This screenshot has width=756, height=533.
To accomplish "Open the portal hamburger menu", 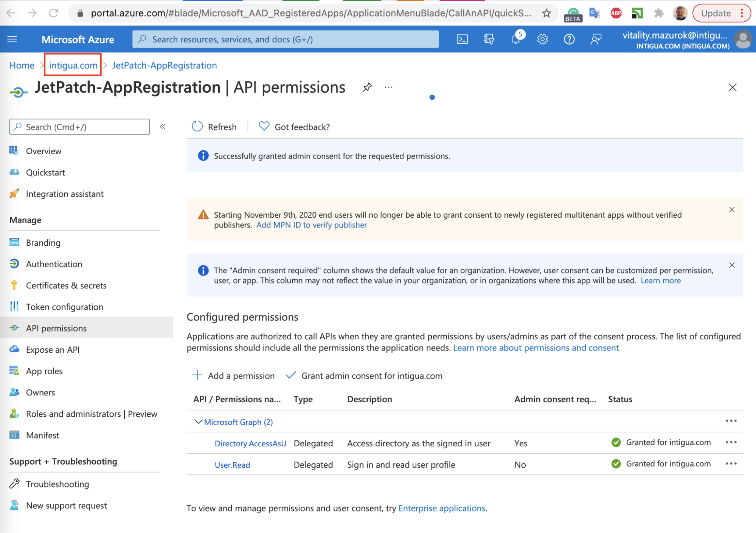I will click(12, 39).
